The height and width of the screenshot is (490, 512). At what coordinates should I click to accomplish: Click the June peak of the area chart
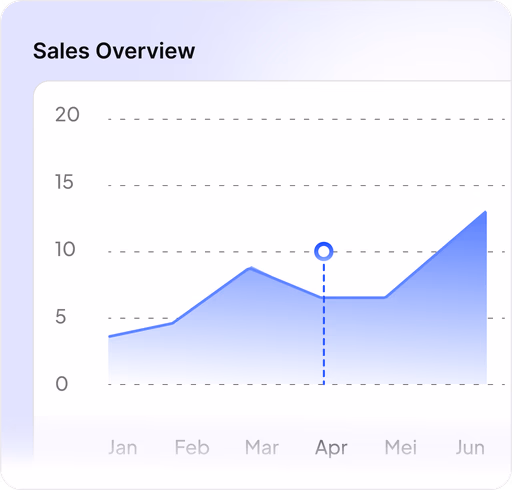485,212
